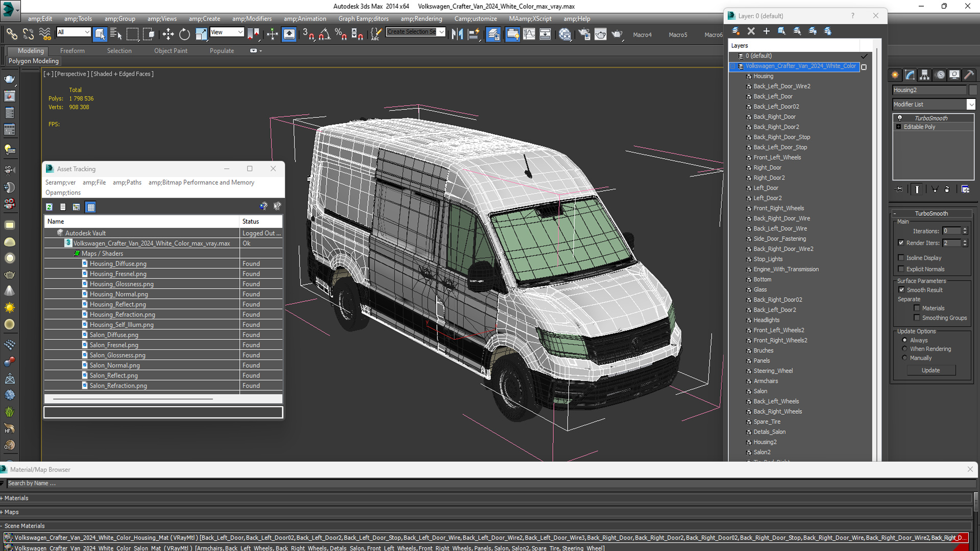
Task: Enable the Explicit Normals checkbox
Action: pyautogui.click(x=901, y=269)
